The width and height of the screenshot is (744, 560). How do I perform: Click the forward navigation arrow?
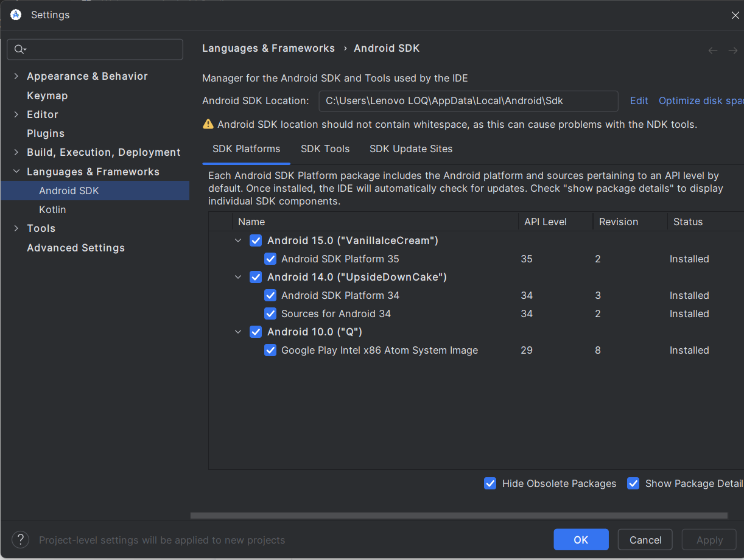click(732, 51)
